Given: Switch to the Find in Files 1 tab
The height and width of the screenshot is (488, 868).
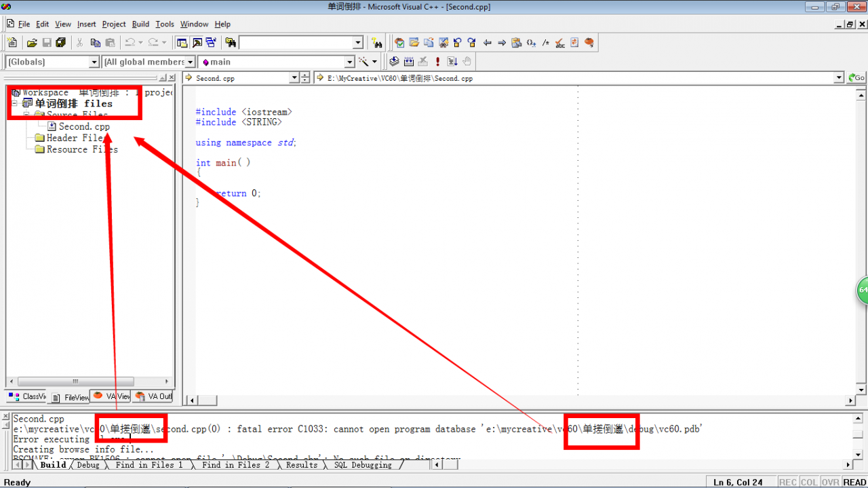Looking at the screenshot, I should [x=149, y=465].
